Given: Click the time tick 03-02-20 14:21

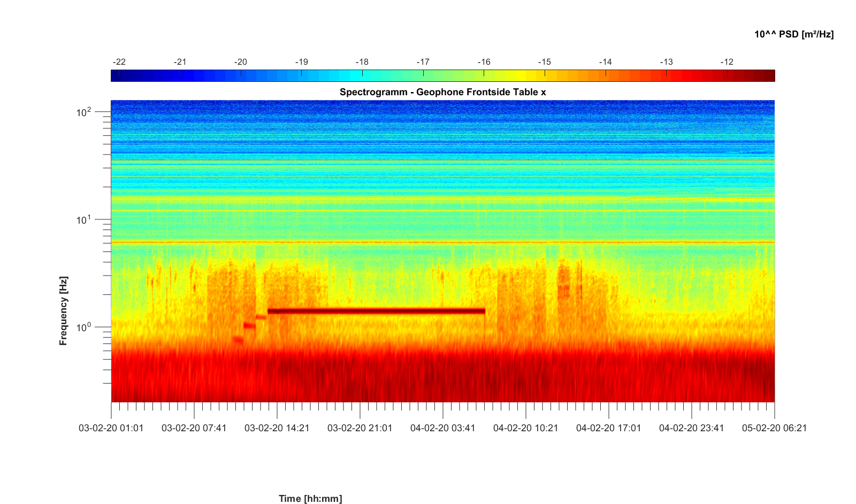Looking at the screenshot, I should 277,428.
